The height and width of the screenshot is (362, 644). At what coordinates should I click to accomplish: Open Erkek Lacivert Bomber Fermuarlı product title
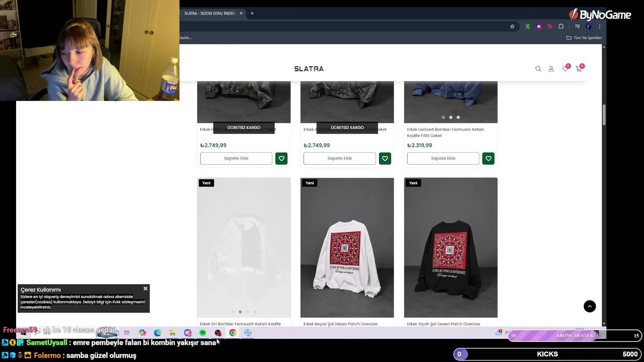point(445,132)
